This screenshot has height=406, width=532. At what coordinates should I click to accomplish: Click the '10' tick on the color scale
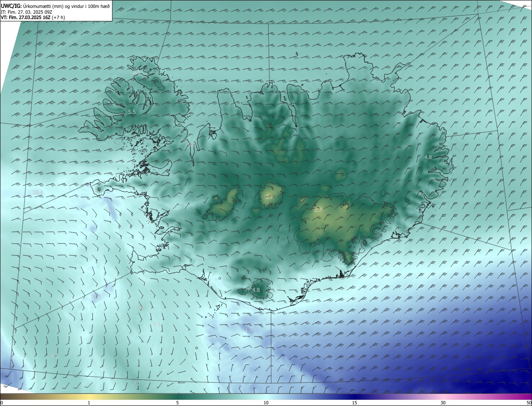click(x=266, y=403)
